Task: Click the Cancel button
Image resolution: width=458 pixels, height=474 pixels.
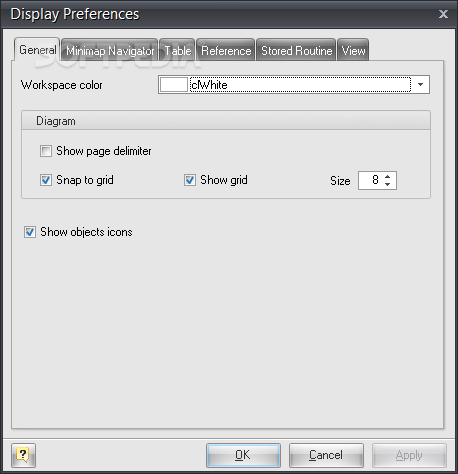Action: pyautogui.click(x=326, y=455)
